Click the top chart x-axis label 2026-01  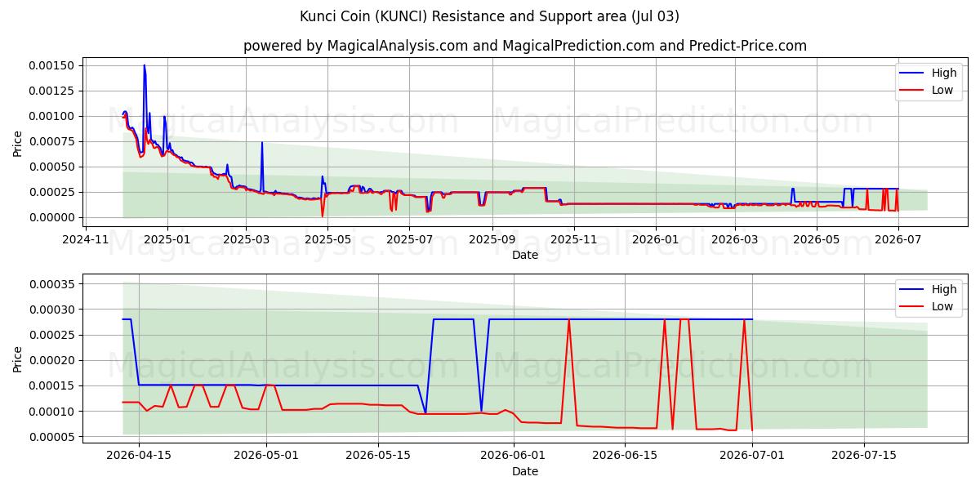click(x=655, y=239)
